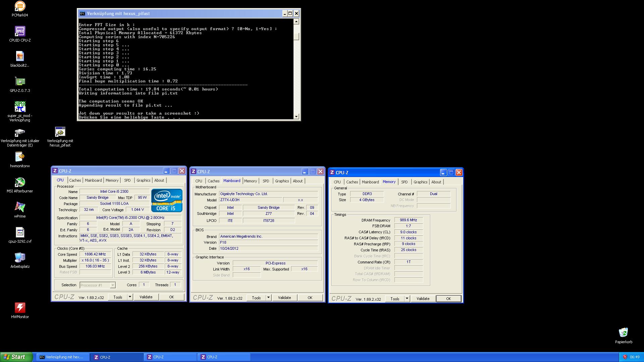
Task: Click the multiplier value x 16.0 ( 16 - 35 )
Action: (x=95, y=260)
